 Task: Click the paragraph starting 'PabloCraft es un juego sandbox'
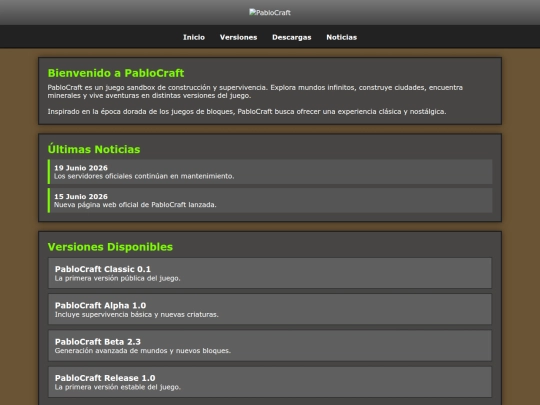(255, 91)
